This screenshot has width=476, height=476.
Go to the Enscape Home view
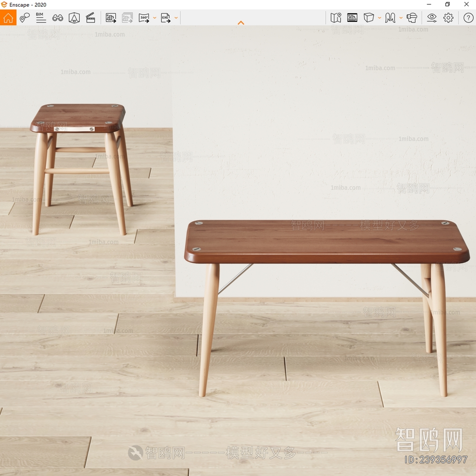point(8,18)
